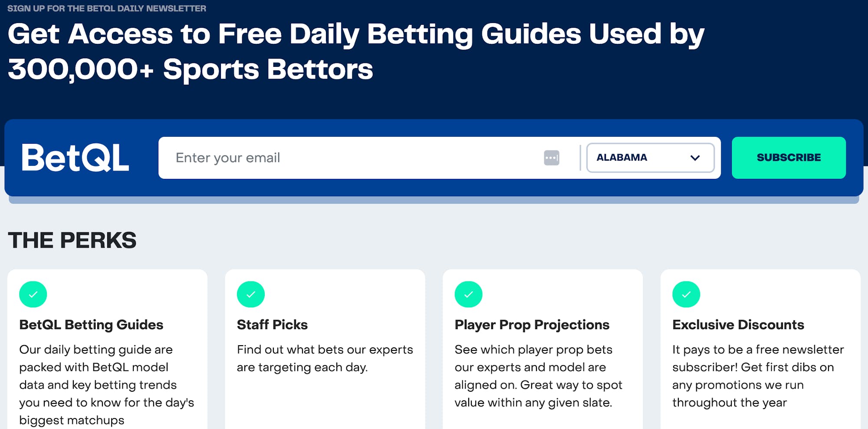Click the Staff Picks card title
Viewport: 868px width, 429px height.
pos(272,325)
